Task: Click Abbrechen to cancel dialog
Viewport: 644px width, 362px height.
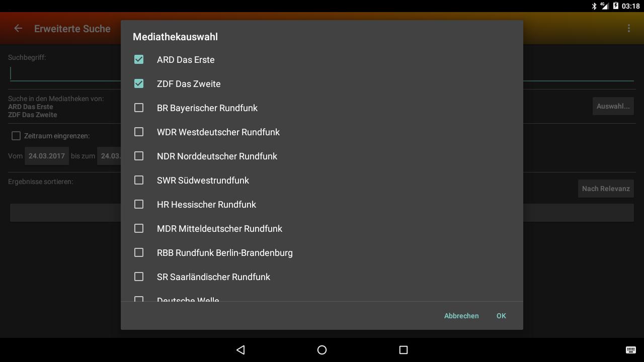Action: (x=461, y=316)
